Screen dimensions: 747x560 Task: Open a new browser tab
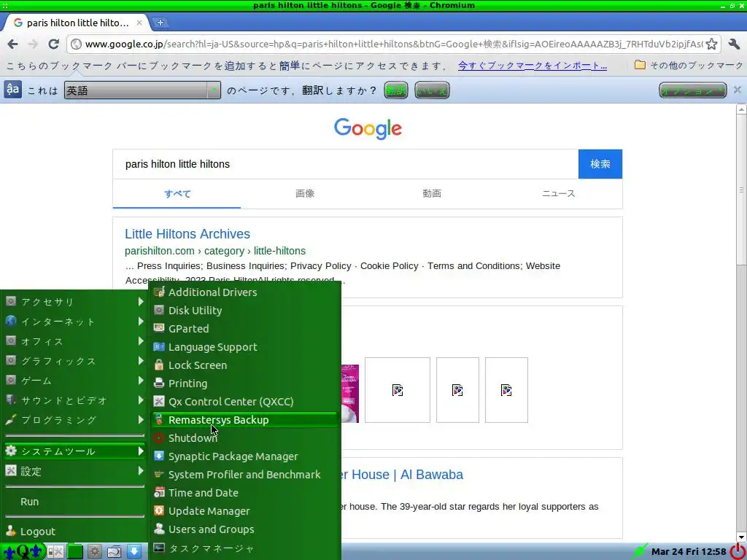coord(160,23)
